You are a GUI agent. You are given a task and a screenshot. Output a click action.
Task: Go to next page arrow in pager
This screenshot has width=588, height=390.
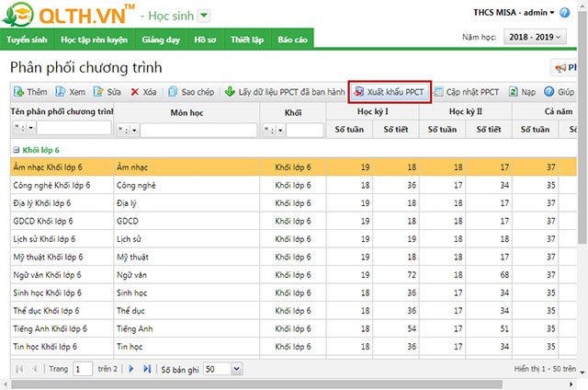coord(131,369)
